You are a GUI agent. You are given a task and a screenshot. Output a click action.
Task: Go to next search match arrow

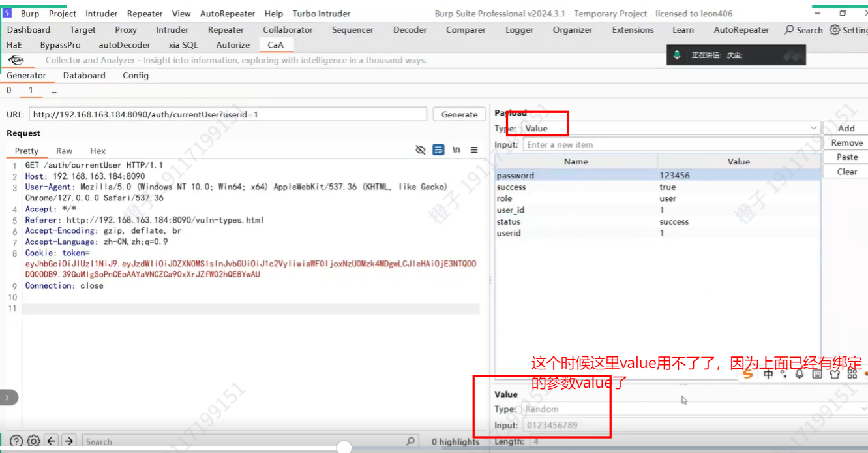(x=69, y=441)
